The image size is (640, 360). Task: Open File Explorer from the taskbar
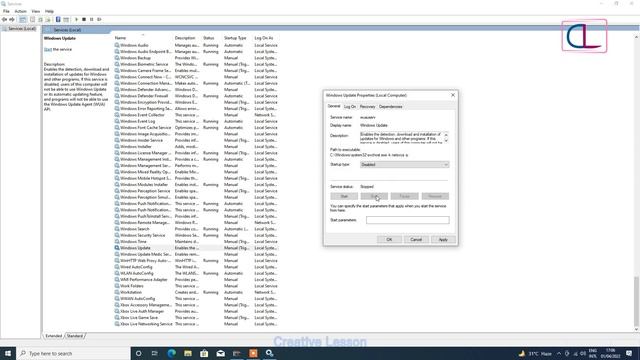(x=188, y=353)
